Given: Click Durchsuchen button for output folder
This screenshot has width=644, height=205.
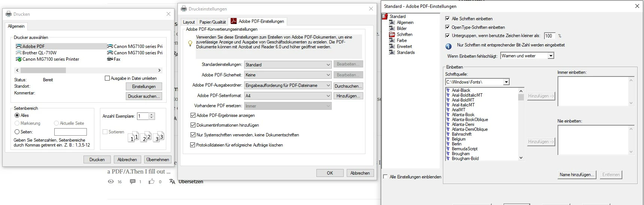Looking at the screenshot, I should point(348,86).
